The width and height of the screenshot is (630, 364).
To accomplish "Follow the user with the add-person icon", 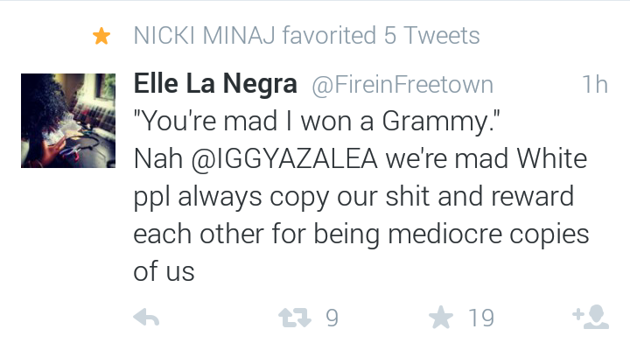I will click(591, 317).
